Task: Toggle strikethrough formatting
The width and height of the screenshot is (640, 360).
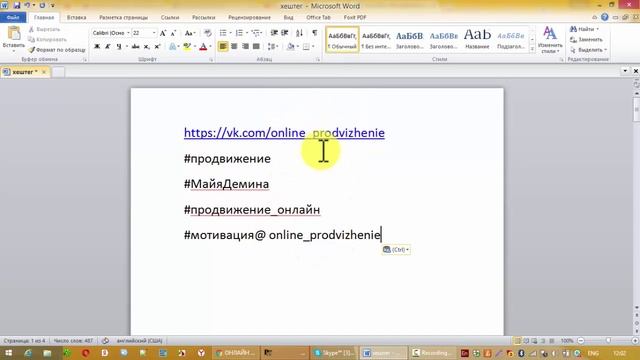Action: coord(136,47)
